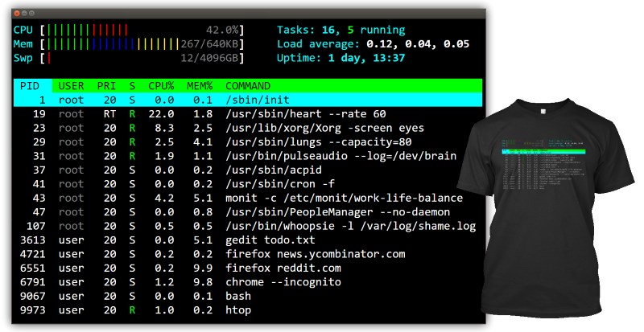
Task: Select the bash process row
Action: 248,296
